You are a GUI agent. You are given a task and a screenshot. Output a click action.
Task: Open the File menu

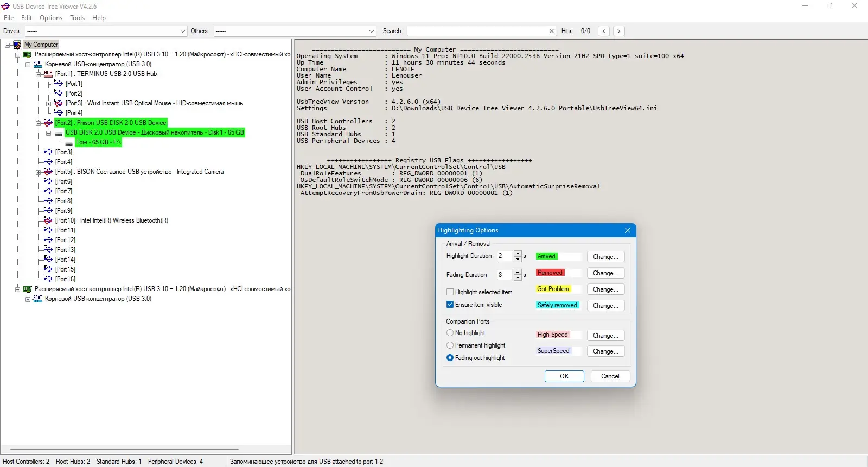9,18
